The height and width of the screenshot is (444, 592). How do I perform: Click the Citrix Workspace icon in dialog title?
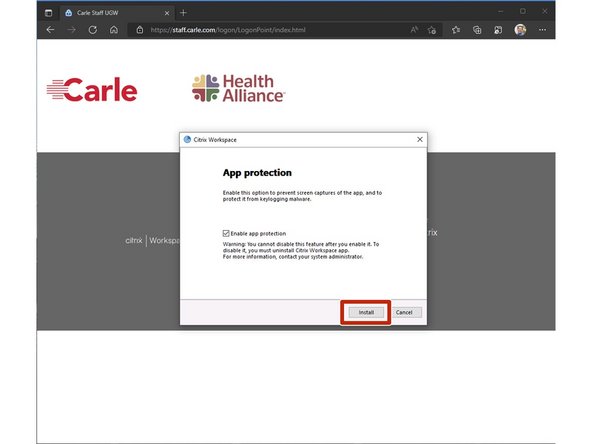(x=187, y=139)
